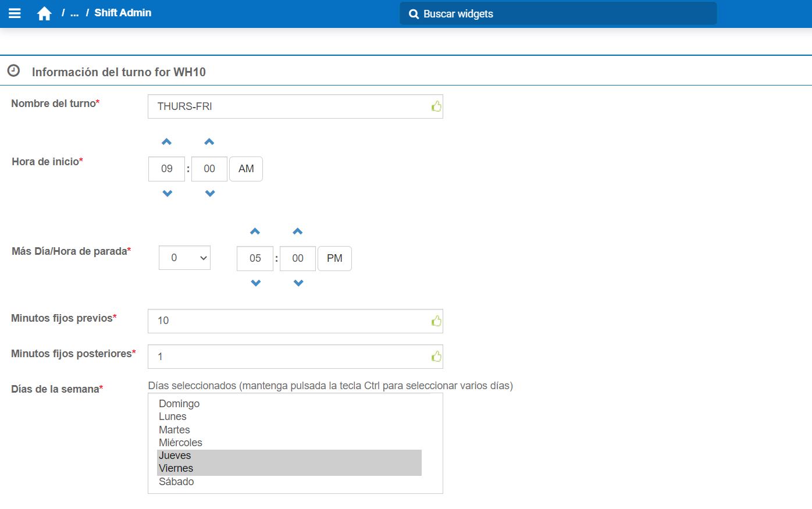This screenshot has height=509, width=812.
Task: Expand the breadcrumb ellipsis
Action: pyautogui.click(x=74, y=13)
